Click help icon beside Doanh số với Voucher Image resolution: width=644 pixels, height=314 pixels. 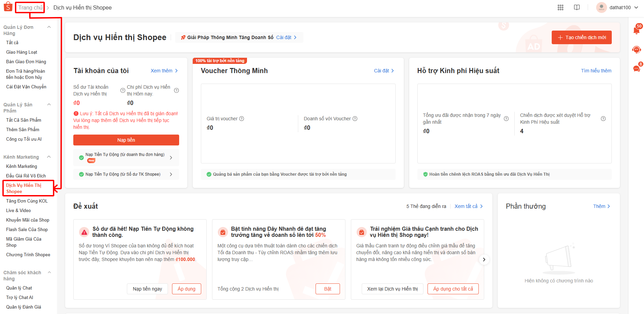355,119
